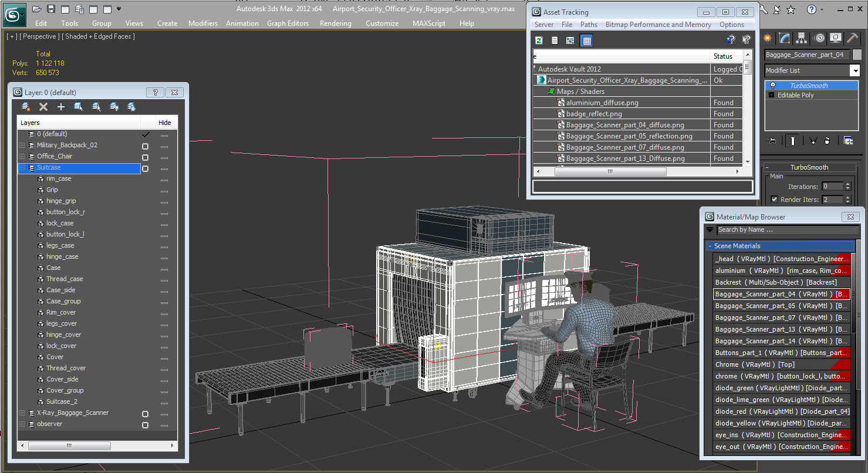Click Shaded + Edged Faces viewport label
Image resolution: width=868 pixels, height=473 pixels.
tap(98, 36)
